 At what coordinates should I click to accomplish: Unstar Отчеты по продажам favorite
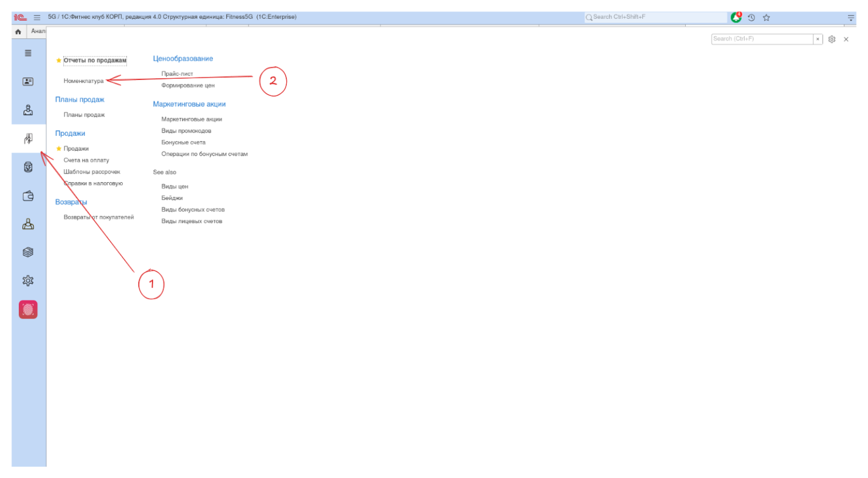59,61
